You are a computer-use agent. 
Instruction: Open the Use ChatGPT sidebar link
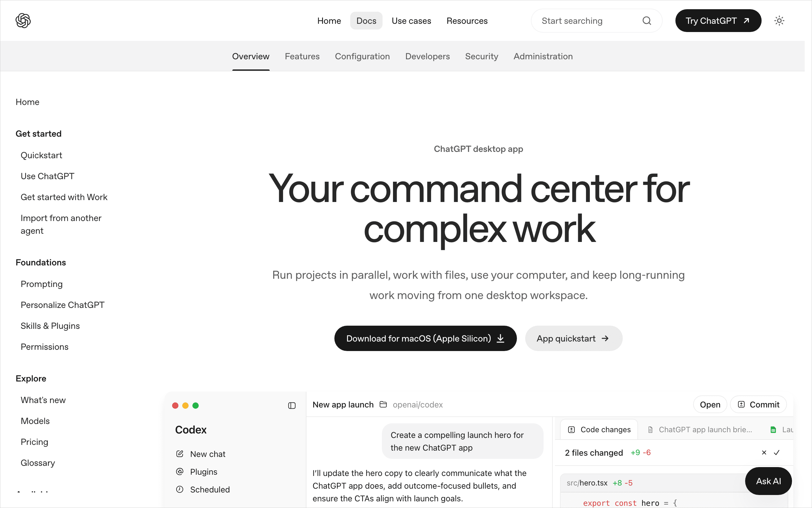click(x=47, y=176)
